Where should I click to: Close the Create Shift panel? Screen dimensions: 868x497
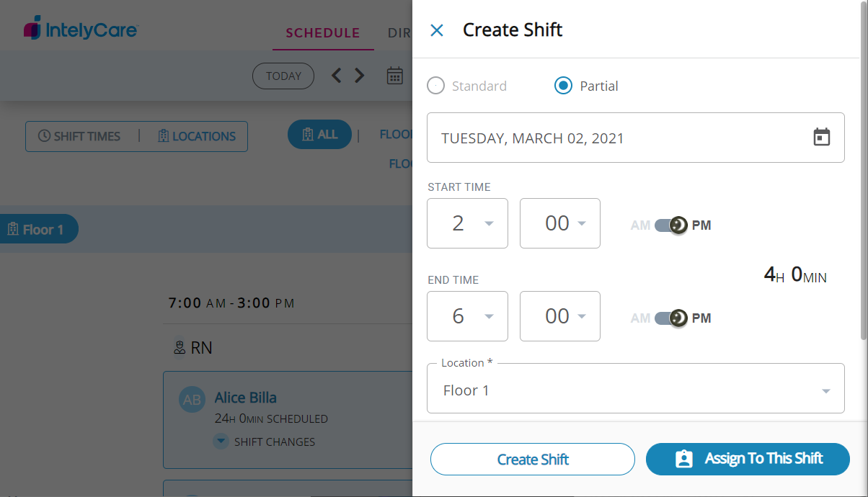point(437,30)
